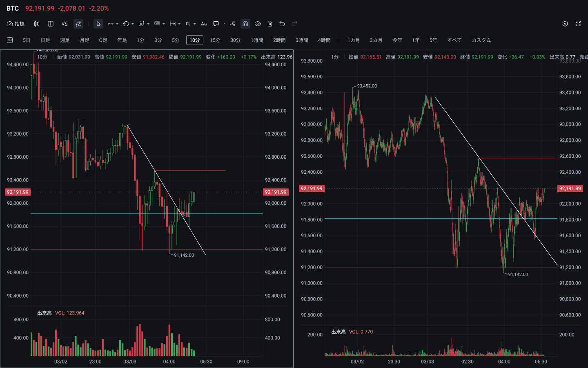This screenshot has height=368, width=588.
Task: Show the 1カ月 range
Action: (354, 40)
